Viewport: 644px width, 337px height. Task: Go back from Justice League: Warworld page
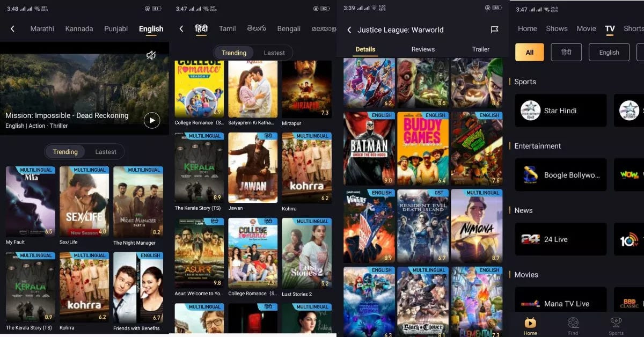[349, 30]
